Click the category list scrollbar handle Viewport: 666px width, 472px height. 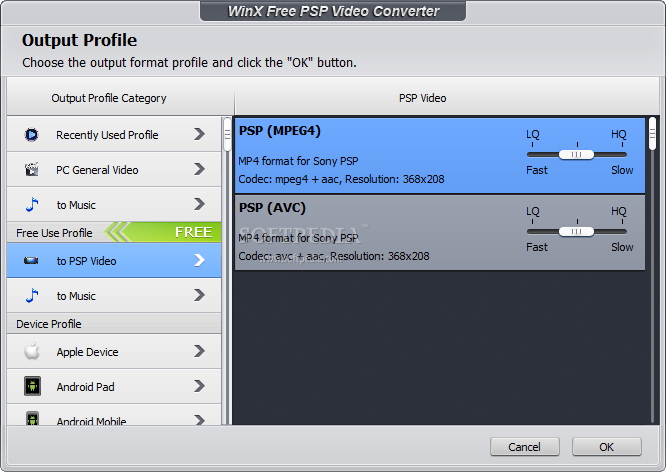227,135
